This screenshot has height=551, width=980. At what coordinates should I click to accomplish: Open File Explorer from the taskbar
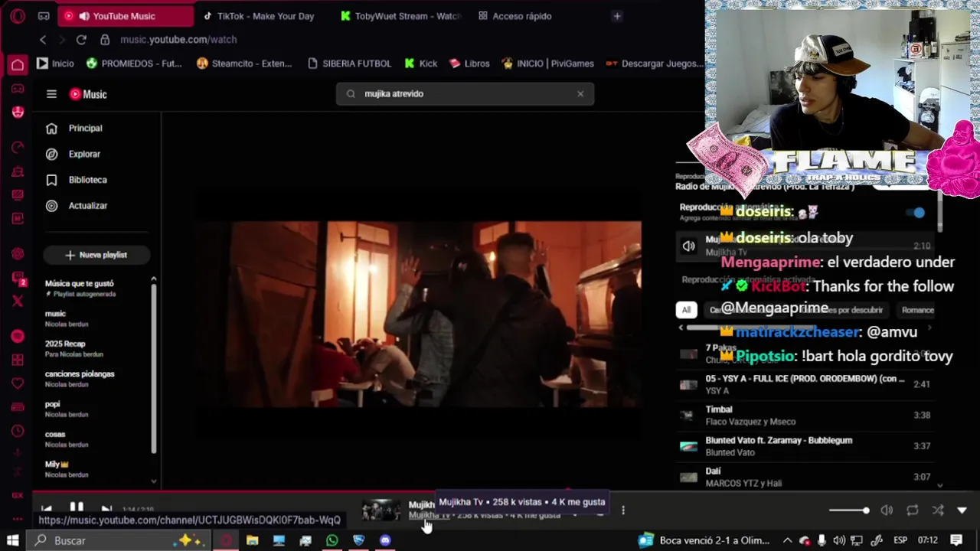point(253,540)
